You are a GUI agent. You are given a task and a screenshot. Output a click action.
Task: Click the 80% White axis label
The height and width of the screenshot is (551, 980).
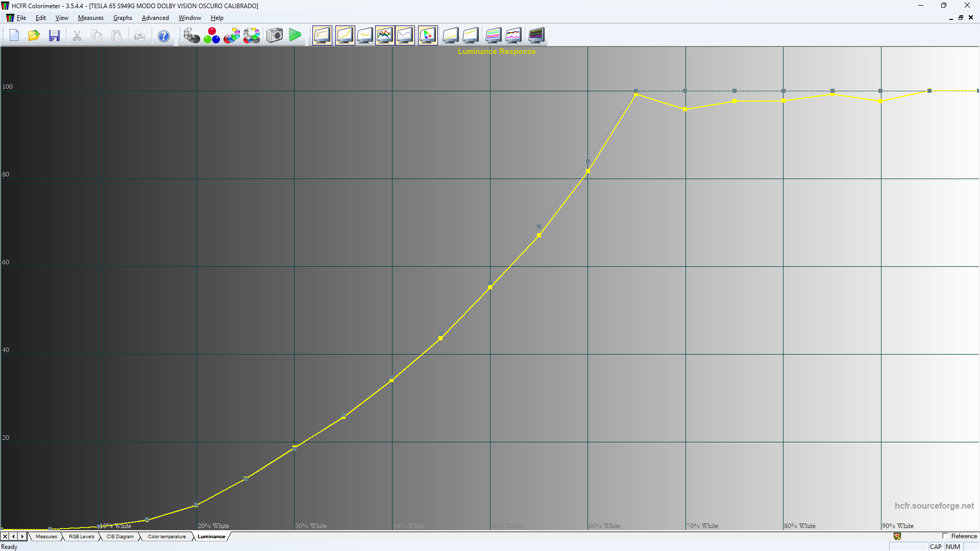800,526
